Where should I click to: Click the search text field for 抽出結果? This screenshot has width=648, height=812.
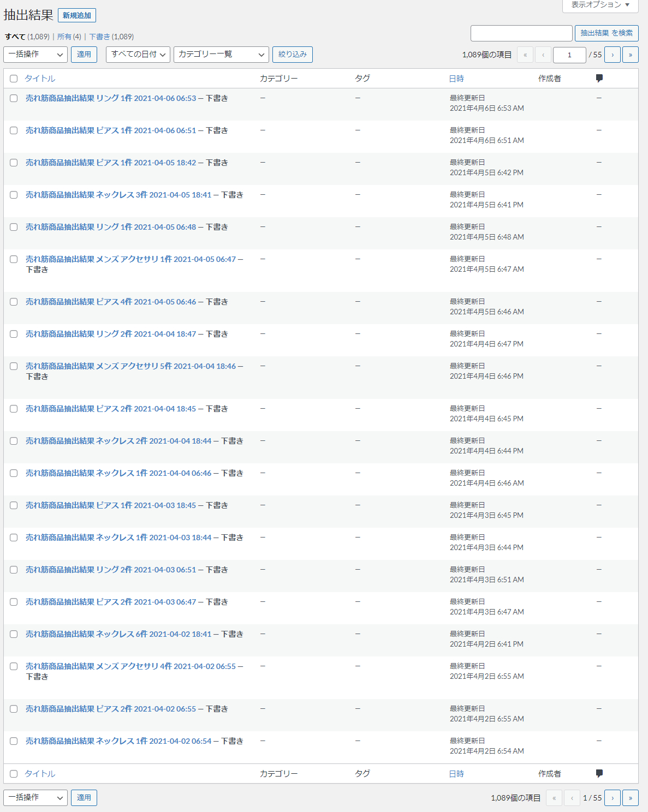coord(521,33)
